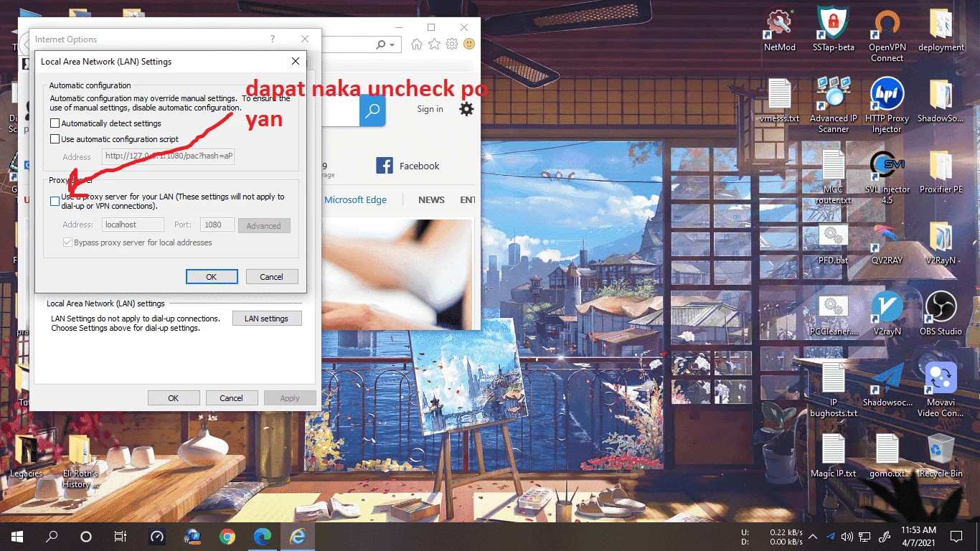Click Sign in on the web page
980x551 pixels.
coord(430,109)
